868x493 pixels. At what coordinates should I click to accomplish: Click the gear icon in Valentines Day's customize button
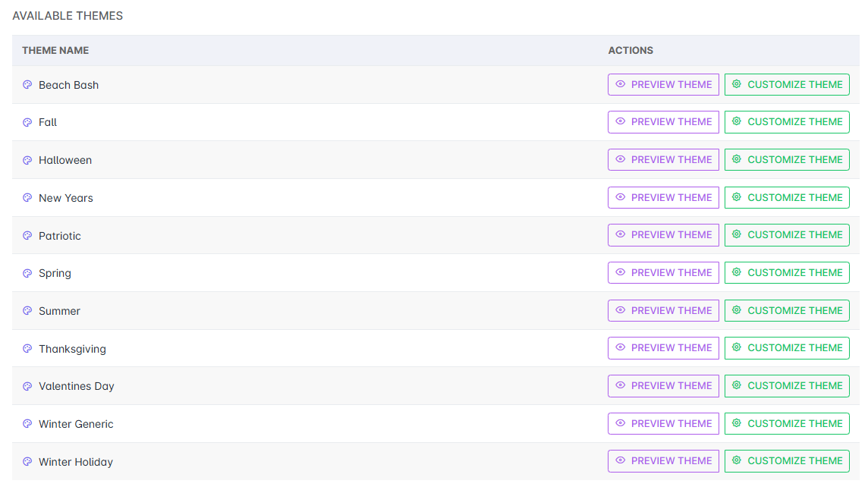pos(736,385)
